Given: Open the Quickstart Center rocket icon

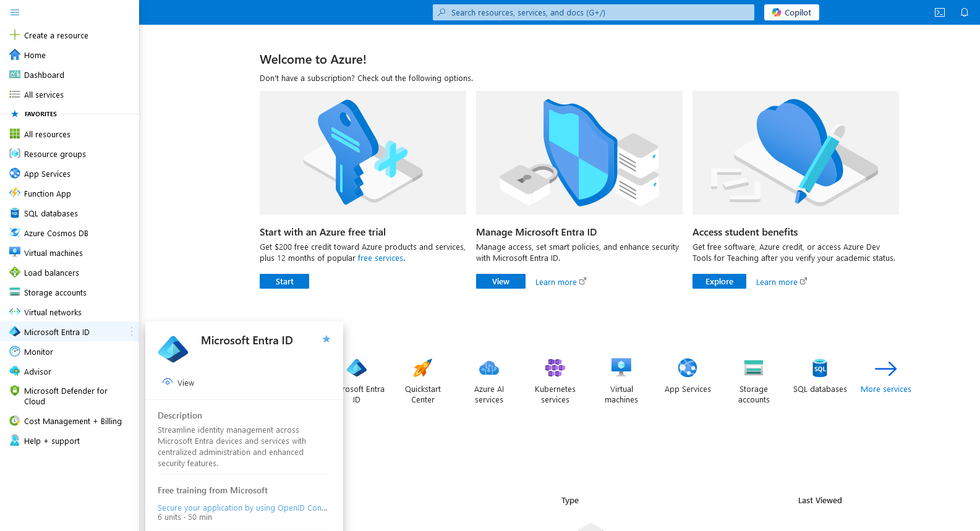Looking at the screenshot, I should 423,369.
